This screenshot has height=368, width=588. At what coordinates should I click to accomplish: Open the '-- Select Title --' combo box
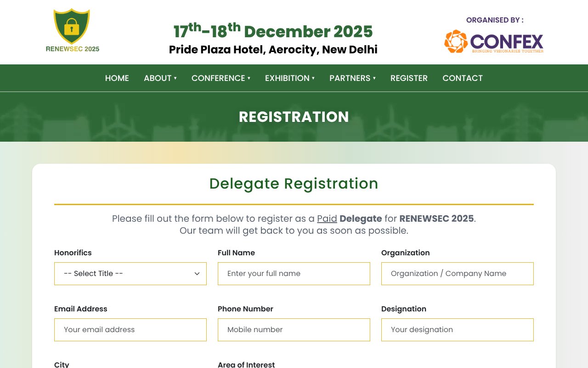click(x=130, y=273)
